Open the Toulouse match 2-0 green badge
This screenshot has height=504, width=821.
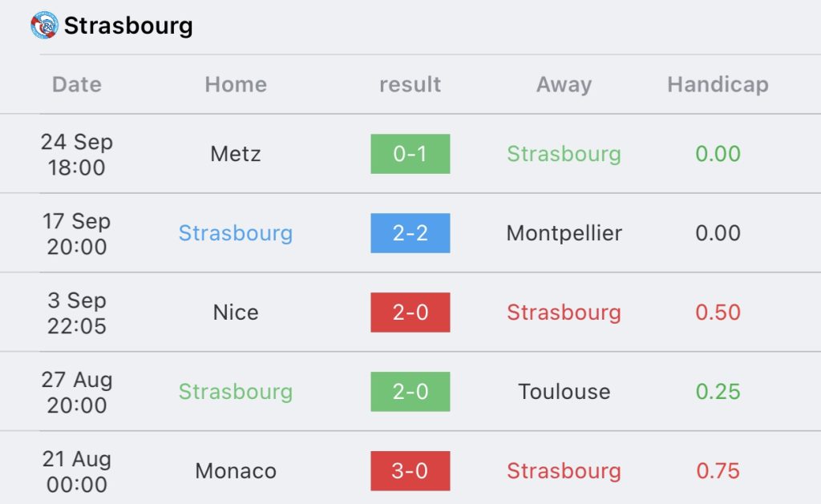410,392
